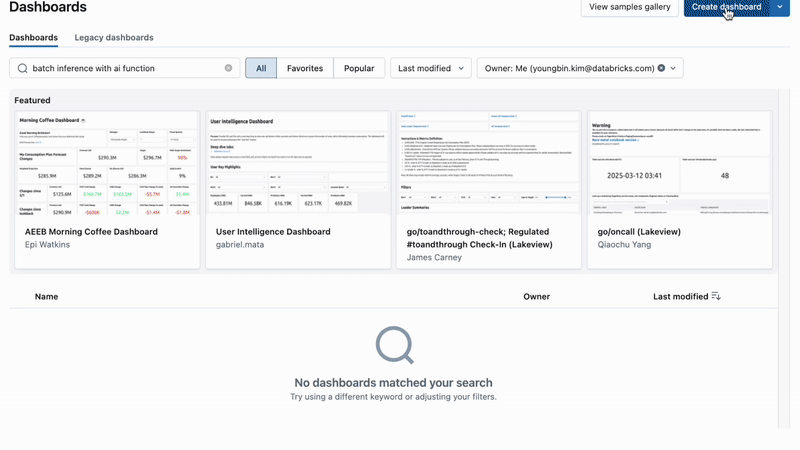800x450 pixels.
Task: Click the search magnifier icon in search box
Action: (x=22, y=68)
